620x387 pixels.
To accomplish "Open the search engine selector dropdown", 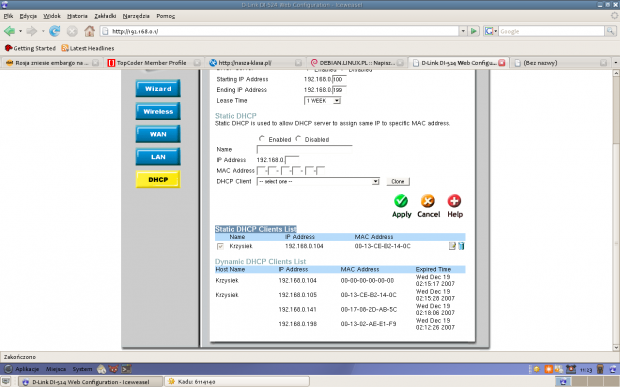I will tap(491, 31).
